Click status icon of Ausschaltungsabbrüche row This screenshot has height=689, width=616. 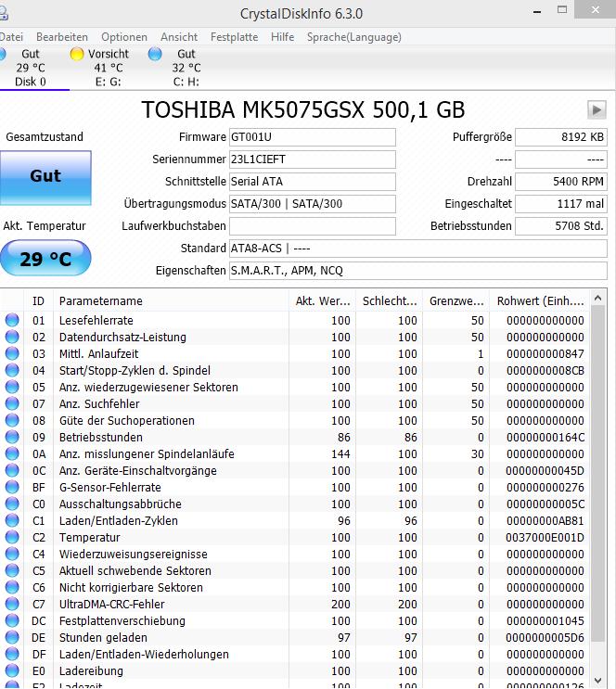click(12, 504)
